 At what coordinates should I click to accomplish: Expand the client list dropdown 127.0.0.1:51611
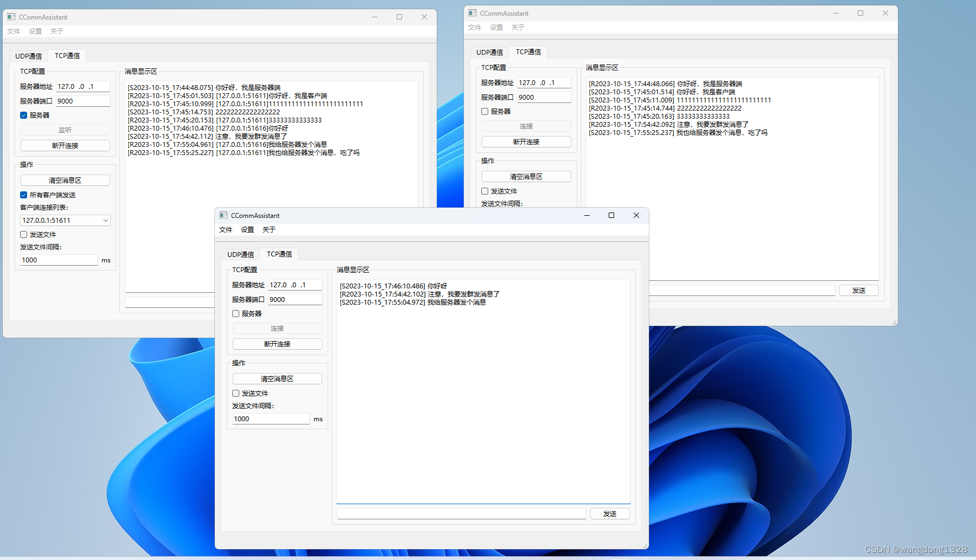click(65, 220)
